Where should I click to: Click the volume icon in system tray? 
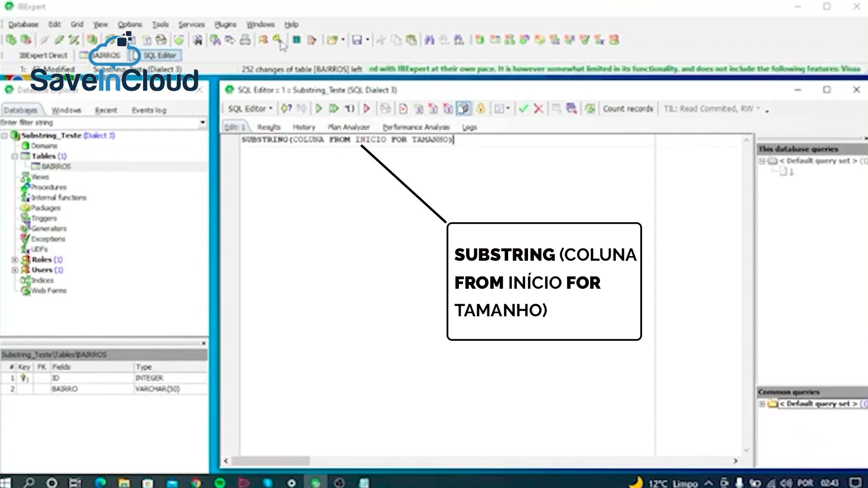[x=787, y=483]
